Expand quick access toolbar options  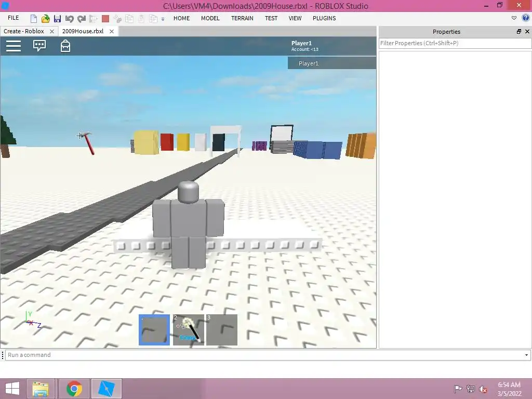[x=163, y=19]
